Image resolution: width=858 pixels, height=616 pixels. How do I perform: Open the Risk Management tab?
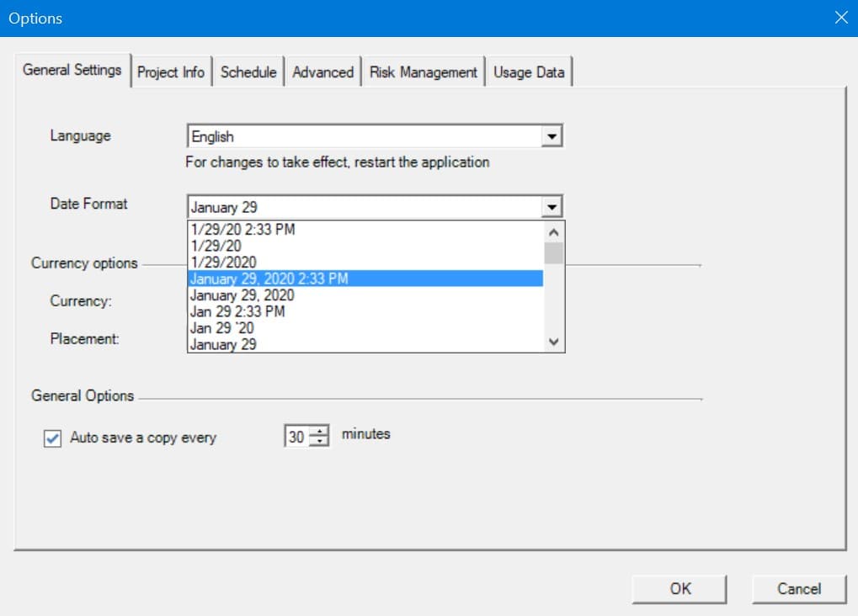[x=423, y=72]
